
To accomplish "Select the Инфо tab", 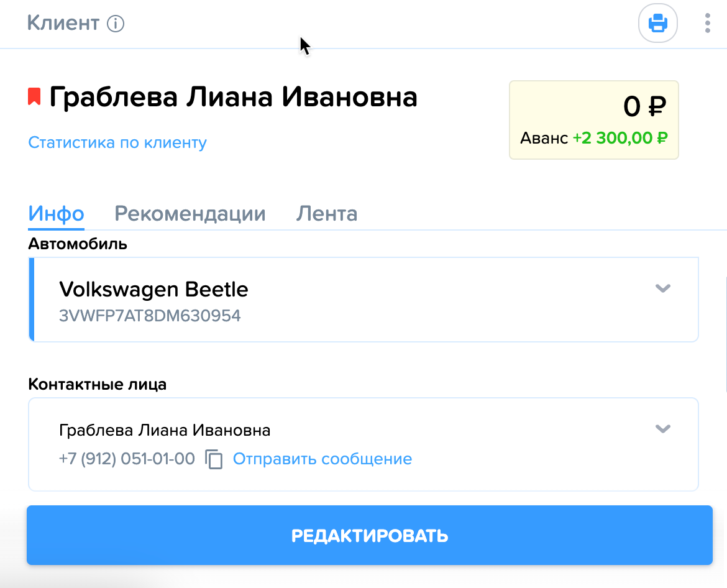I will (56, 214).
